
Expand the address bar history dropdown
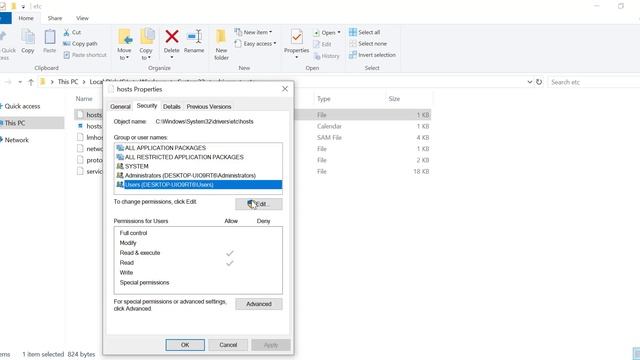530,82
